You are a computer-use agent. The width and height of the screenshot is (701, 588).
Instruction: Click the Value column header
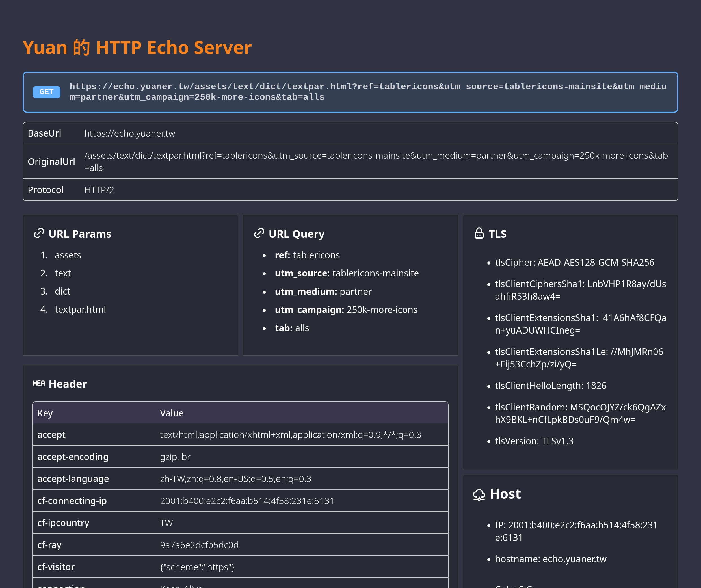[172, 413]
